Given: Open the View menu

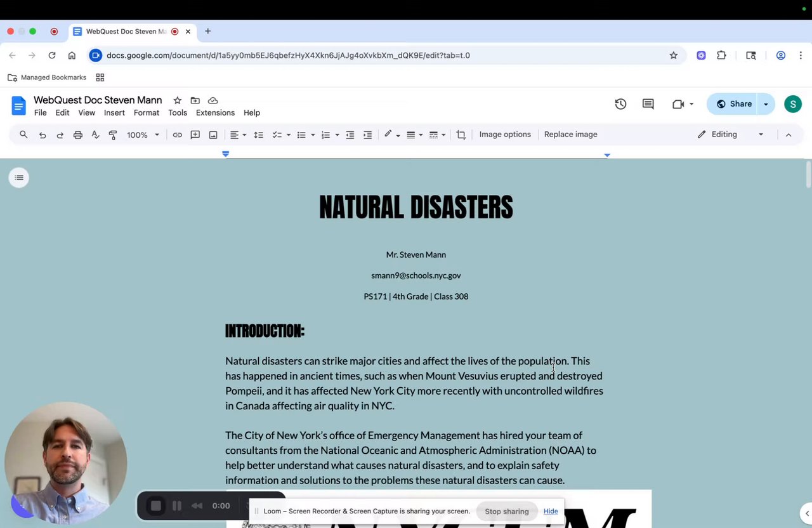Looking at the screenshot, I should [87, 112].
